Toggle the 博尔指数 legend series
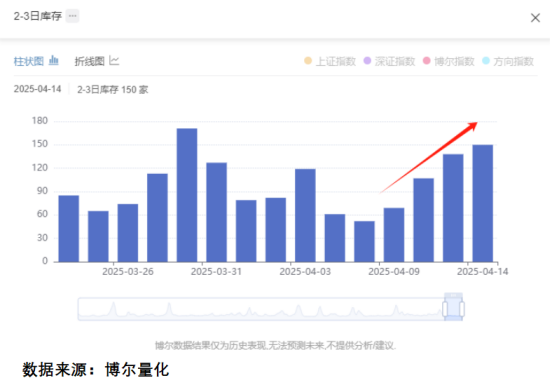 coord(448,61)
